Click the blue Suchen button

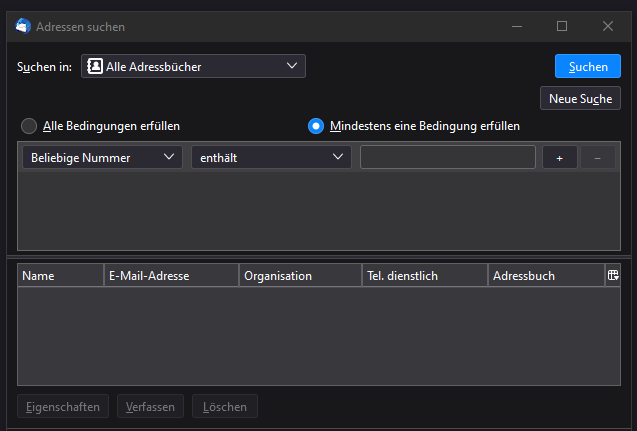tap(587, 66)
